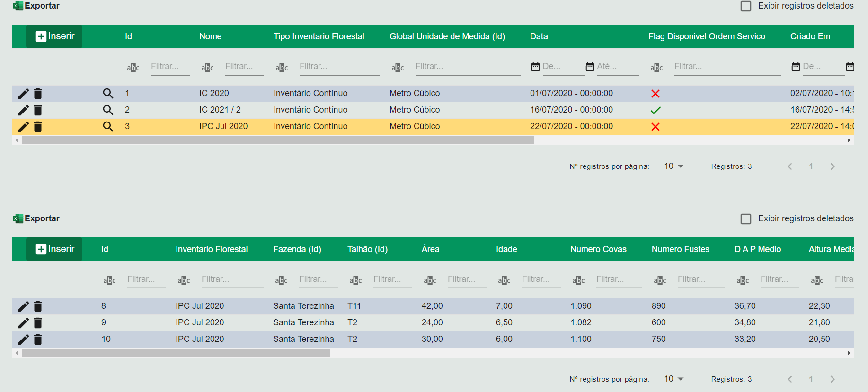The width and height of the screenshot is (868, 392).
Task: Click Inserir button in the lower table
Action: tap(54, 249)
